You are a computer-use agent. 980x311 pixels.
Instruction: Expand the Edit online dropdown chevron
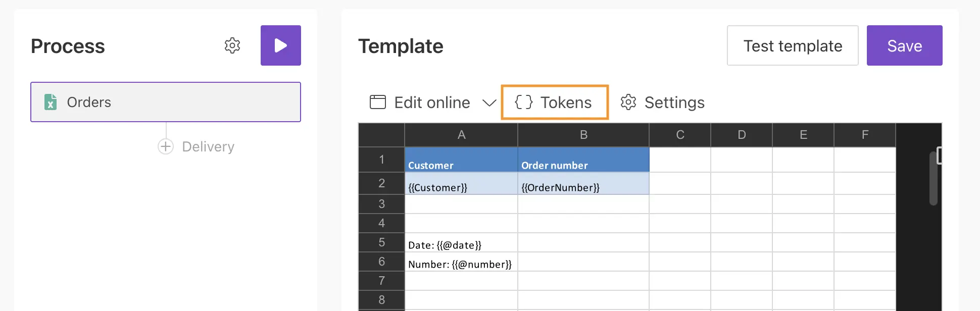(489, 103)
